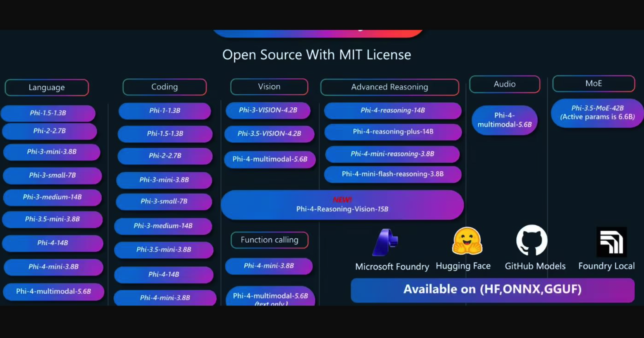The image size is (644, 338).
Task: Click the Microsoft Foundry logo
Action: coord(385,243)
